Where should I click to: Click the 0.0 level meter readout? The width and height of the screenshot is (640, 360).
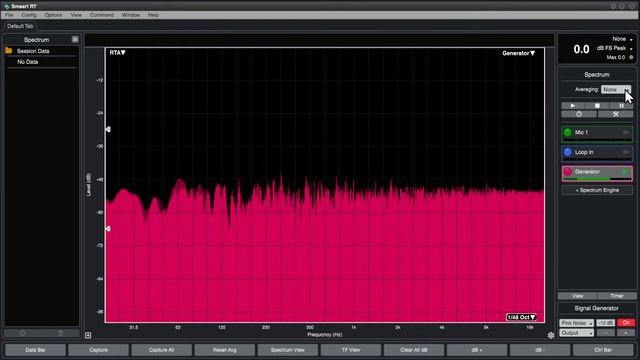click(x=581, y=49)
